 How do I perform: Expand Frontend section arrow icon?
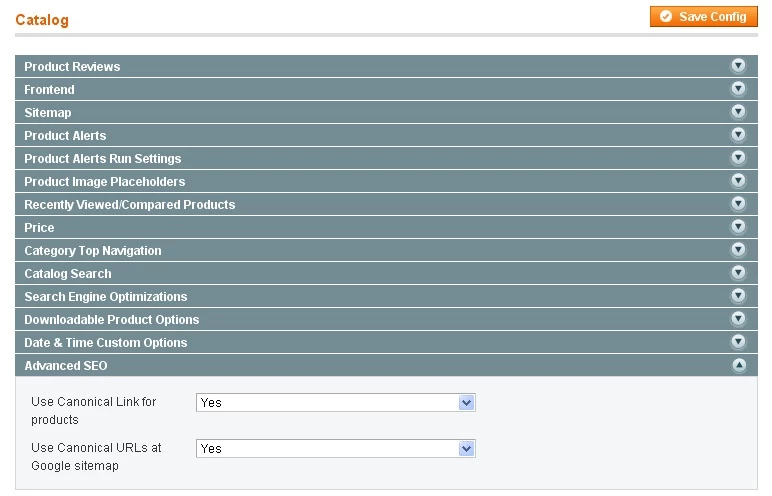[738, 89]
